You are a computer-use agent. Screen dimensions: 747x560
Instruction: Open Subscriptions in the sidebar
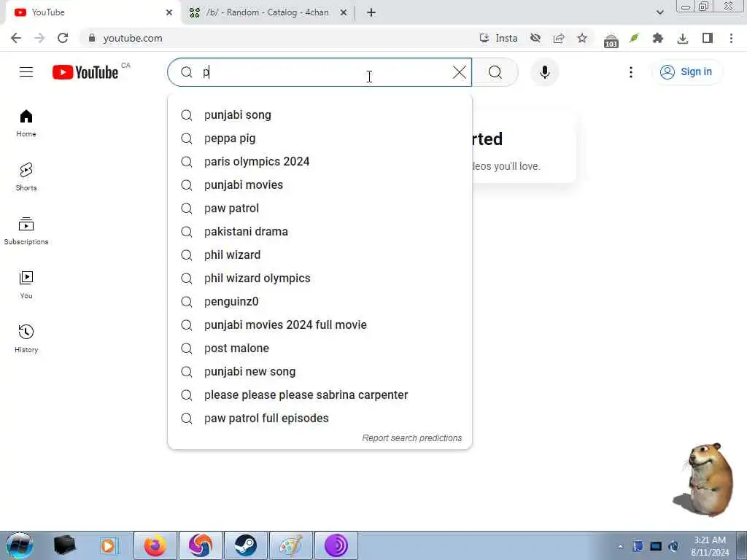click(26, 231)
